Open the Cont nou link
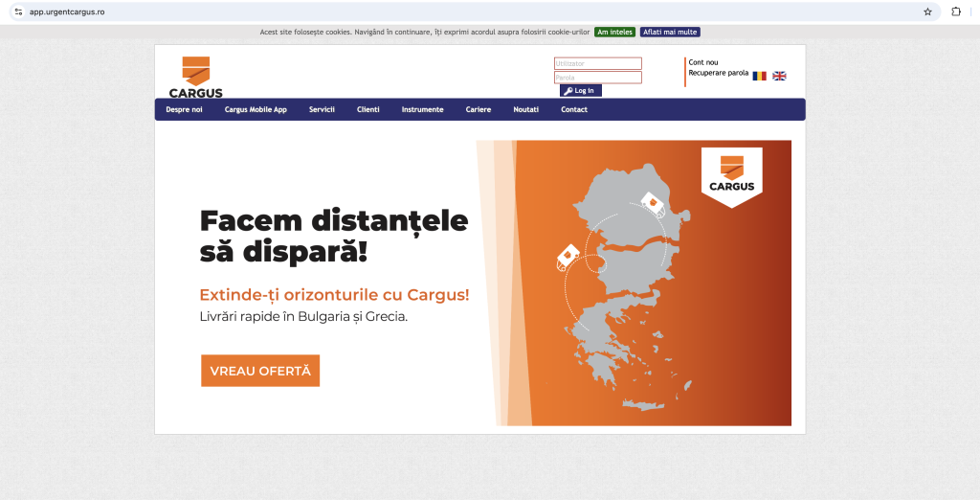 (703, 62)
